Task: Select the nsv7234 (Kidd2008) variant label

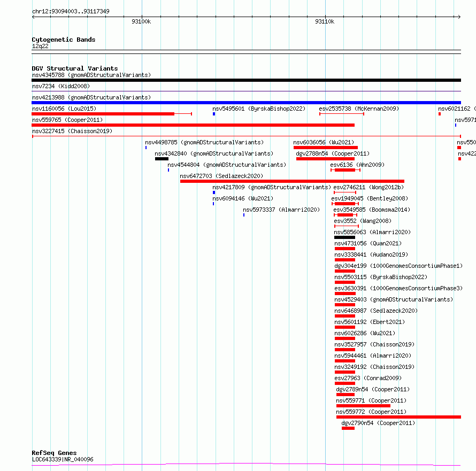Action: pos(61,86)
